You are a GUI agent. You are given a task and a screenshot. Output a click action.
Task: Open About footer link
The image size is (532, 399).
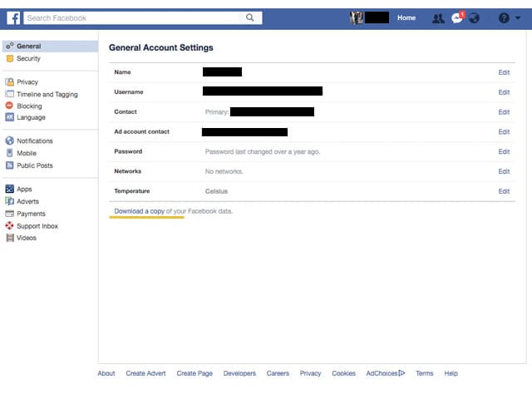click(x=106, y=373)
